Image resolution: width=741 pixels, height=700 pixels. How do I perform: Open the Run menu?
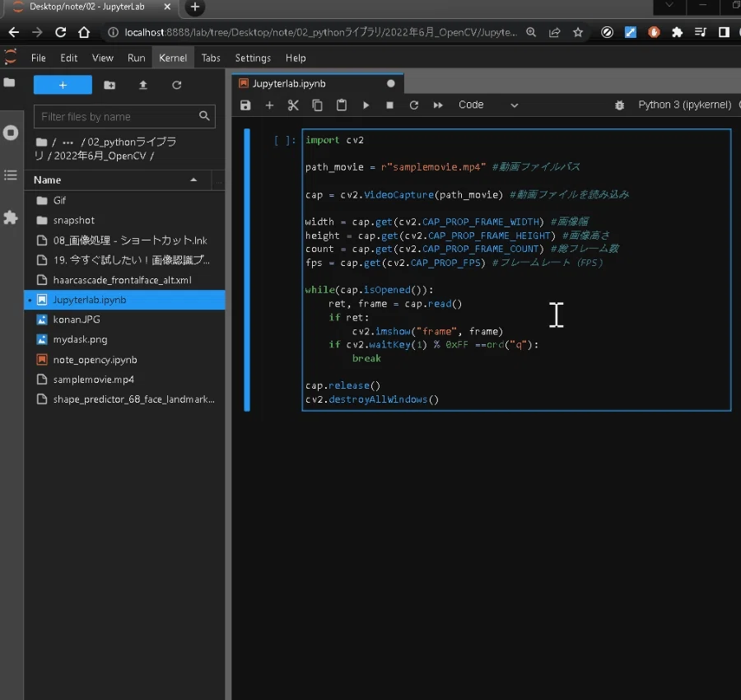tap(136, 58)
